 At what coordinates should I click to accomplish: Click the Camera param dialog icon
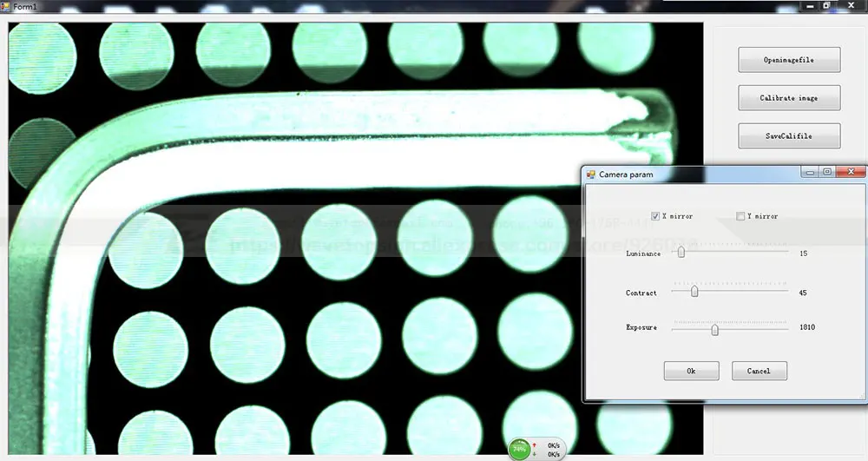590,175
